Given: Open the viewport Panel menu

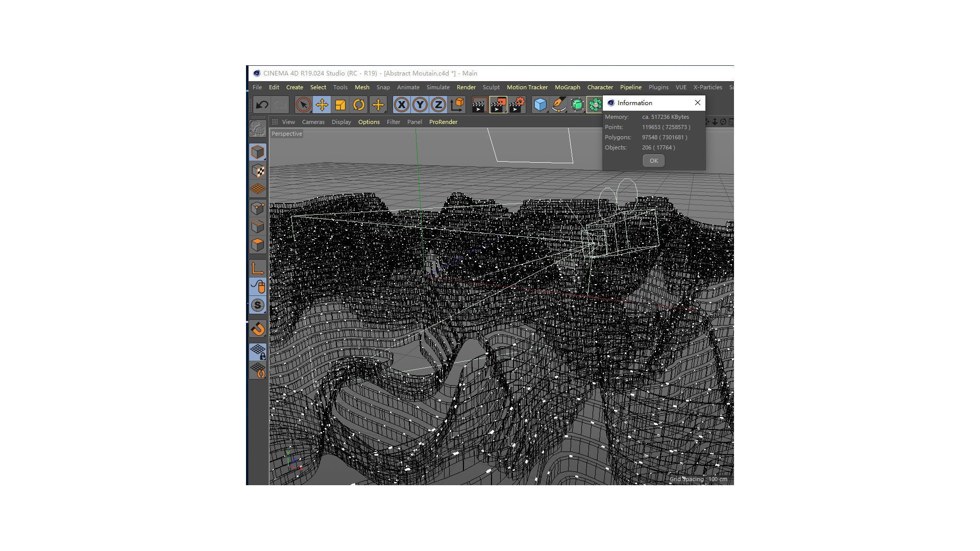Looking at the screenshot, I should [x=414, y=122].
